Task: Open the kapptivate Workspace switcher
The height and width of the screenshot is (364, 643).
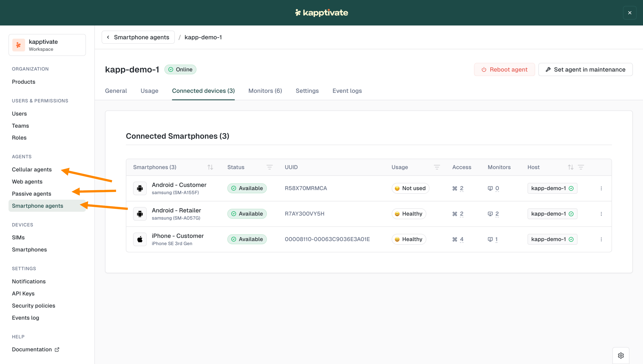Action: point(47,45)
